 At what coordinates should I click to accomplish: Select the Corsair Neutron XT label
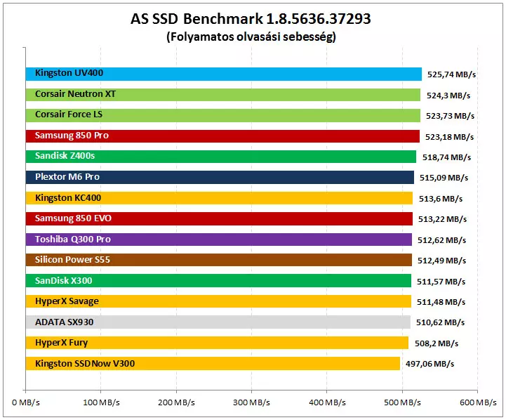click(75, 94)
